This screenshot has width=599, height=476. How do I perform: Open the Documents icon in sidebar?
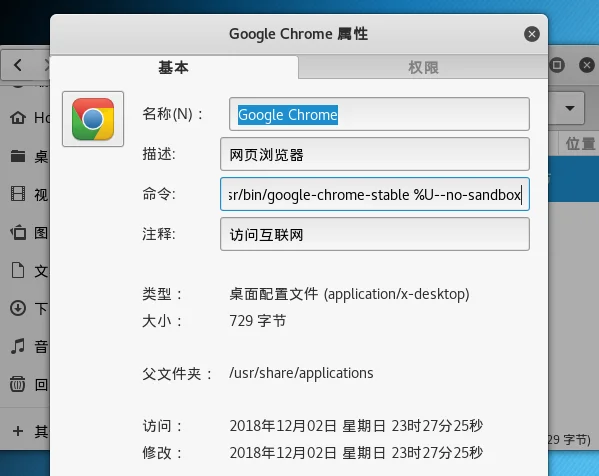(18, 270)
